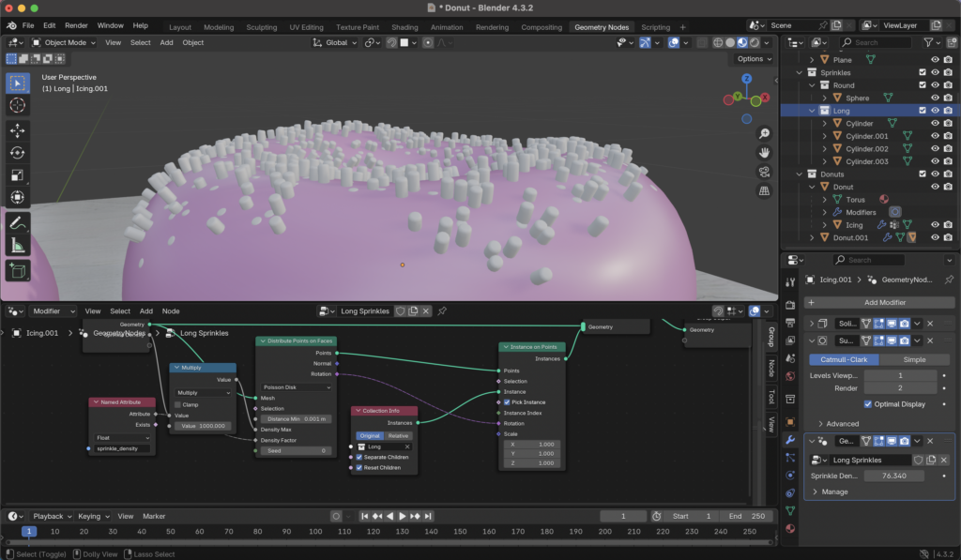Adjust Sprinkle Density value 76.340
Screen dimensions: 961x560
point(893,477)
